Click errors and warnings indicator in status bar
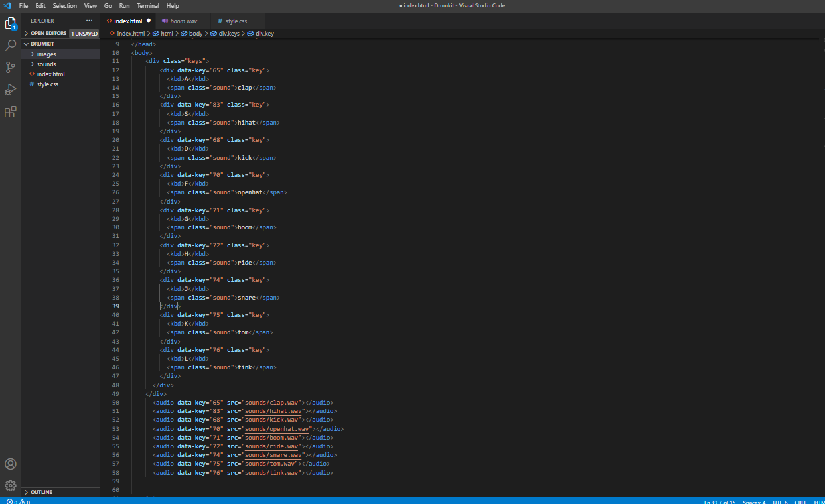825x504 pixels. 18,501
